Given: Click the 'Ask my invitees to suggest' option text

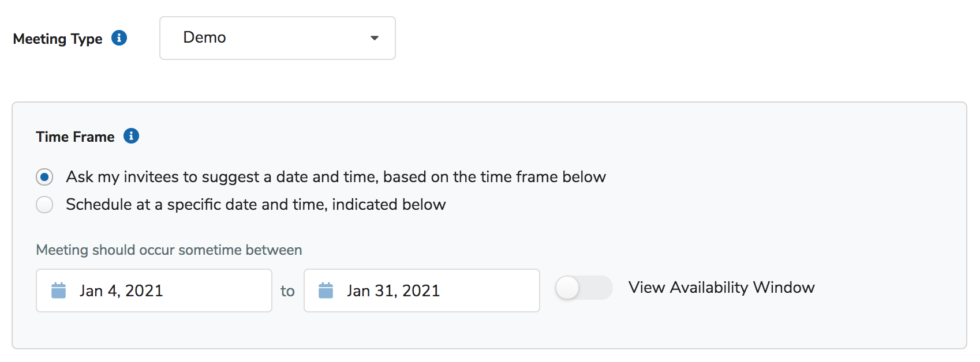Looking at the screenshot, I should [336, 177].
